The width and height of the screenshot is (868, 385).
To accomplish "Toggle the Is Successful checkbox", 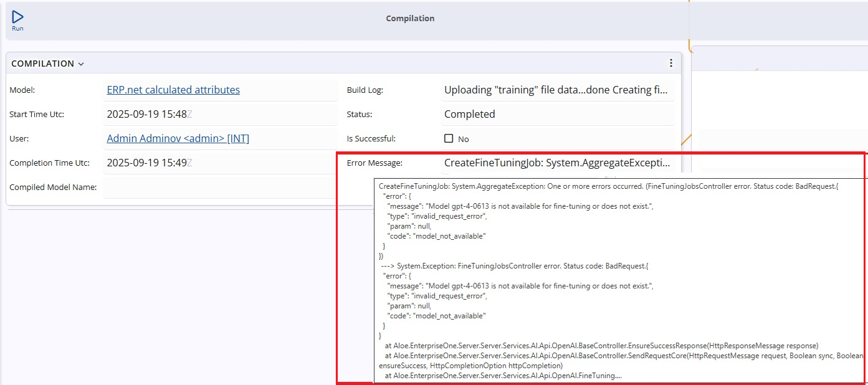I will tap(449, 138).
